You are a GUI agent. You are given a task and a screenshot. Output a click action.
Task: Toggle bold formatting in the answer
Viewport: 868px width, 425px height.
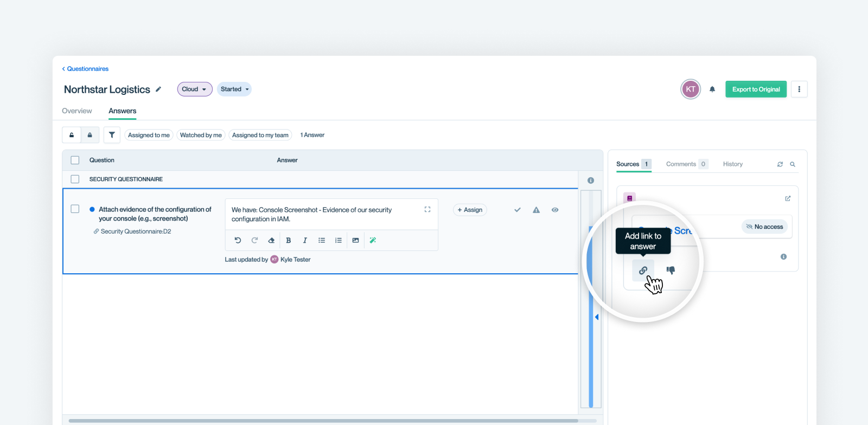[x=289, y=240]
